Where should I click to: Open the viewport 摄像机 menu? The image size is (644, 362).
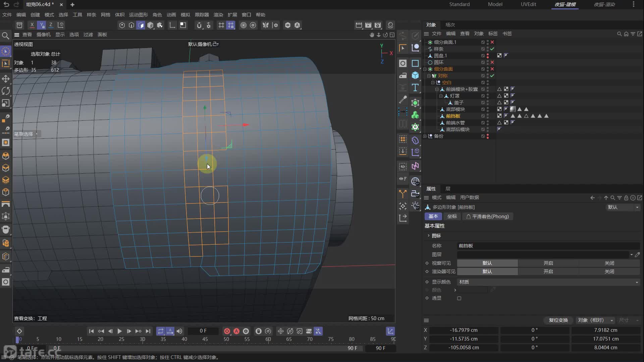coord(44,35)
